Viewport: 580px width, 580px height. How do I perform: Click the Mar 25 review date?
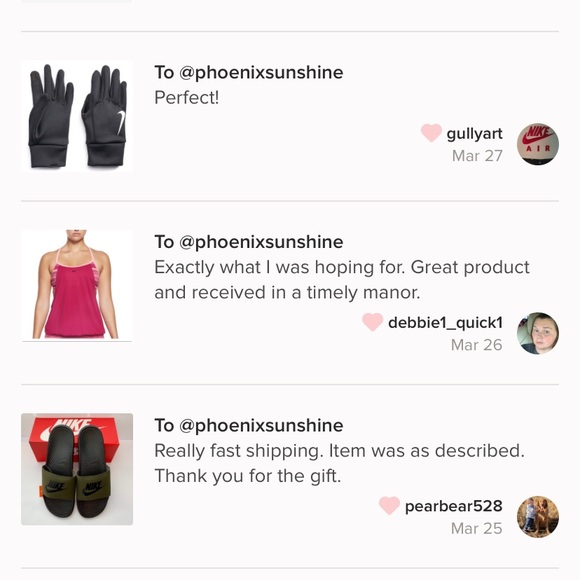tap(477, 528)
